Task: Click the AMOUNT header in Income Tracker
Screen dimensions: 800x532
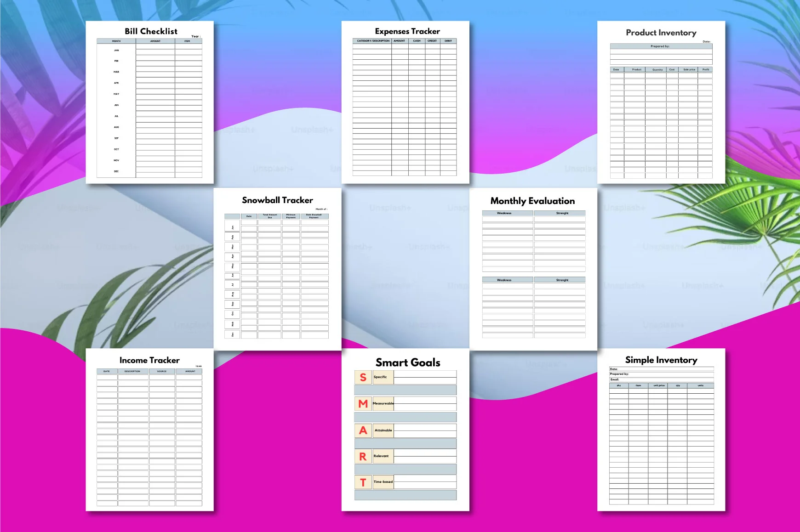Action: click(x=189, y=371)
